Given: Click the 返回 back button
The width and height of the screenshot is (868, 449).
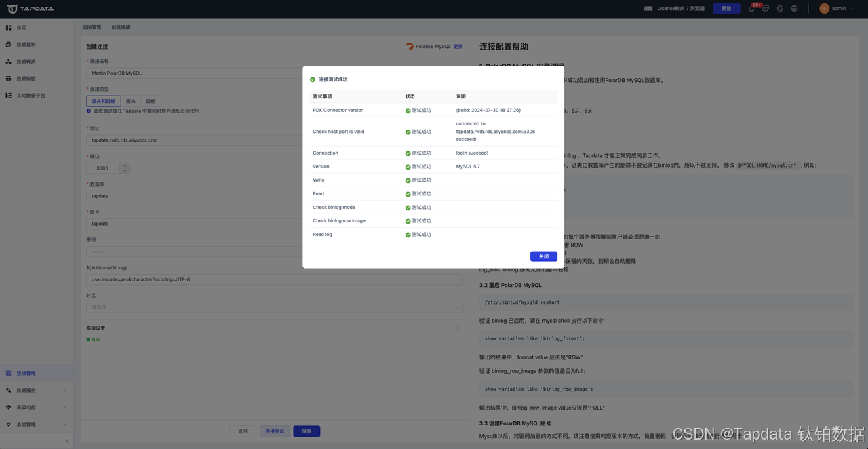Looking at the screenshot, I should pos(243,431).
